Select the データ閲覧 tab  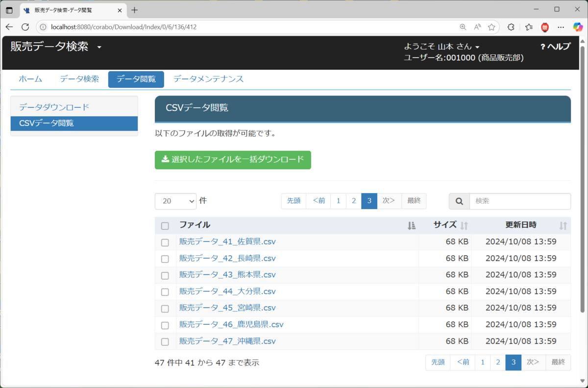(136, 79)
